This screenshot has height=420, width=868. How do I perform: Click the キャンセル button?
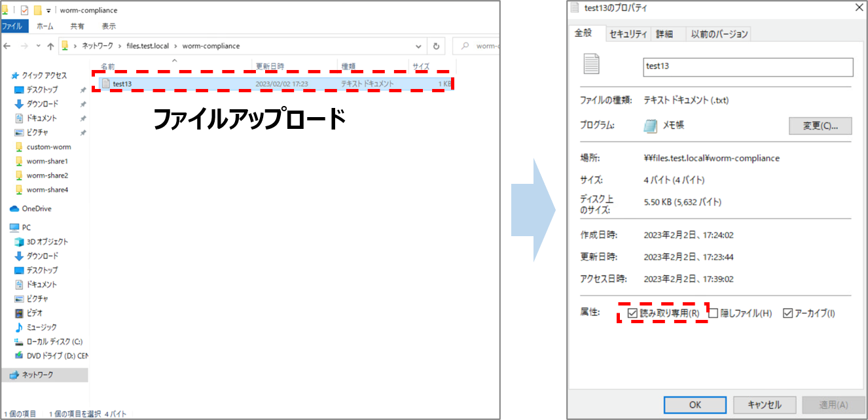765,405
